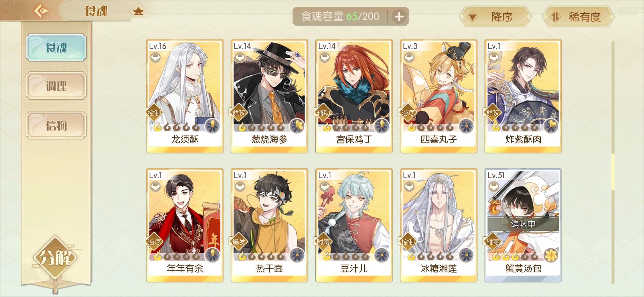The image size is (644, 297).
Task: Tap the 辅助 role badge on 宫保鸡丁
Action: (323, 112)
